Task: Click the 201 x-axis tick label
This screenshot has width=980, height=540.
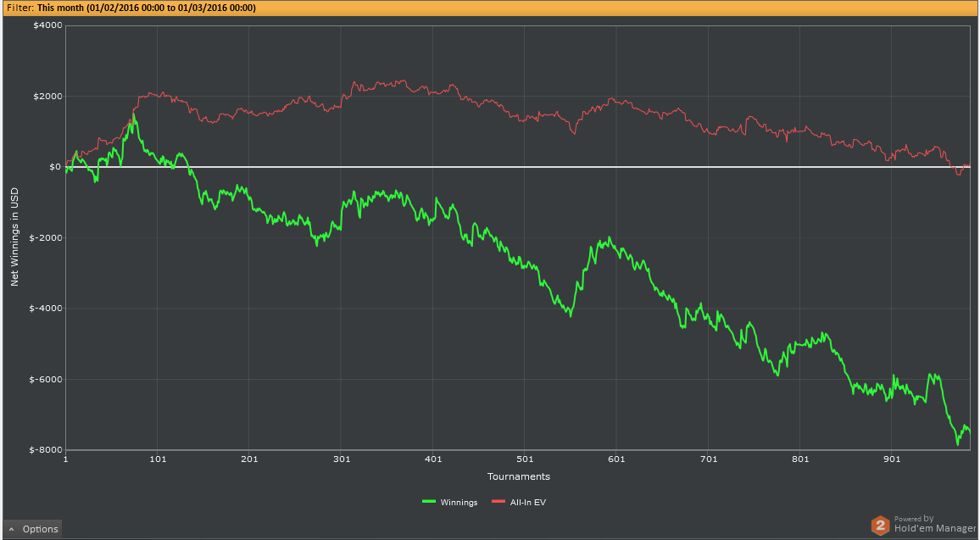Action: pyautogui.click(x=249, y=459)
